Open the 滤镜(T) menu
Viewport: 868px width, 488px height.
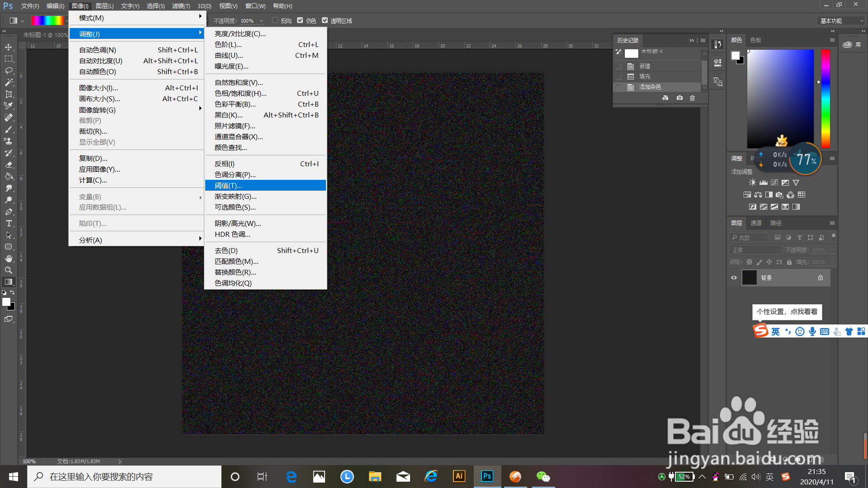[x=181, y=6]
